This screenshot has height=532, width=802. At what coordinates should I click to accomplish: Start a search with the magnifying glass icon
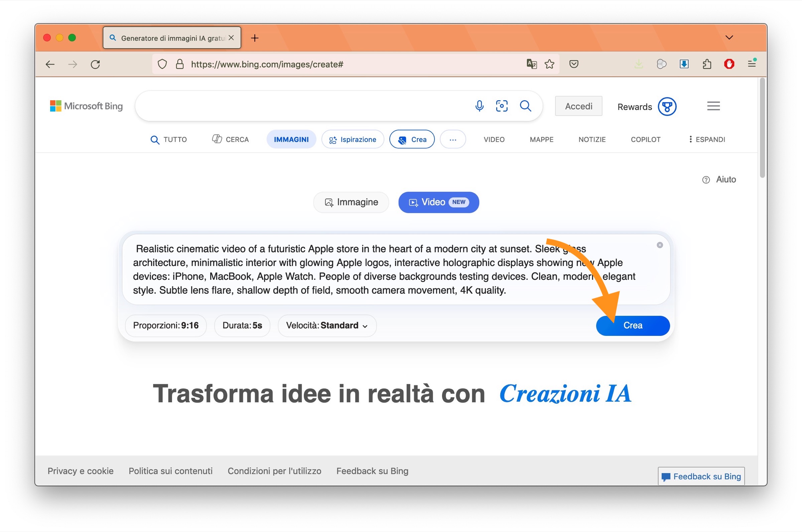click(x=526, y=106)
